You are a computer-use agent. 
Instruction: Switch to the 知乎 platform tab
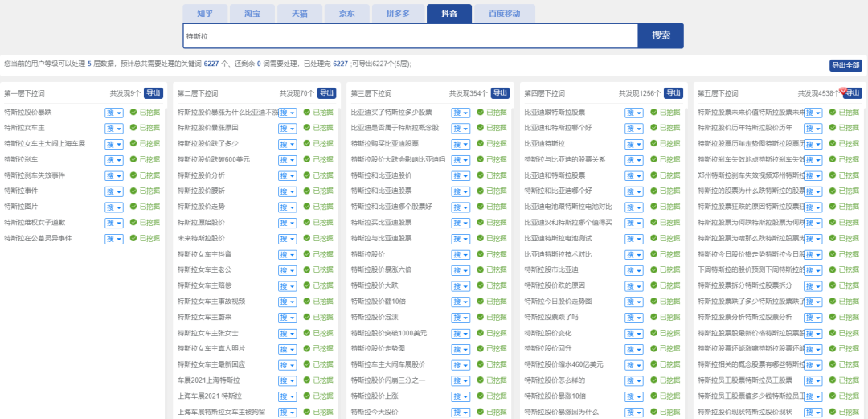[204, 14]
